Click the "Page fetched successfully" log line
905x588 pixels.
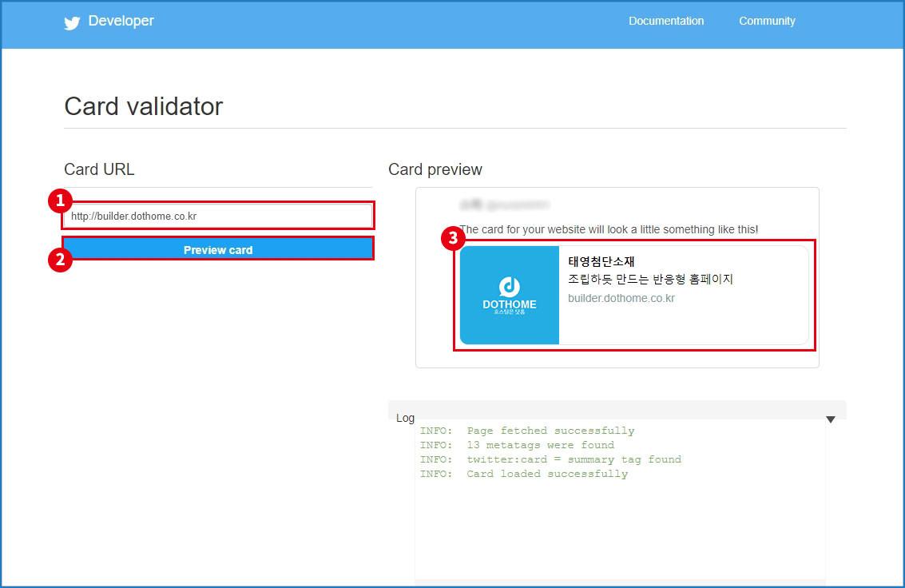pos(527,431)
